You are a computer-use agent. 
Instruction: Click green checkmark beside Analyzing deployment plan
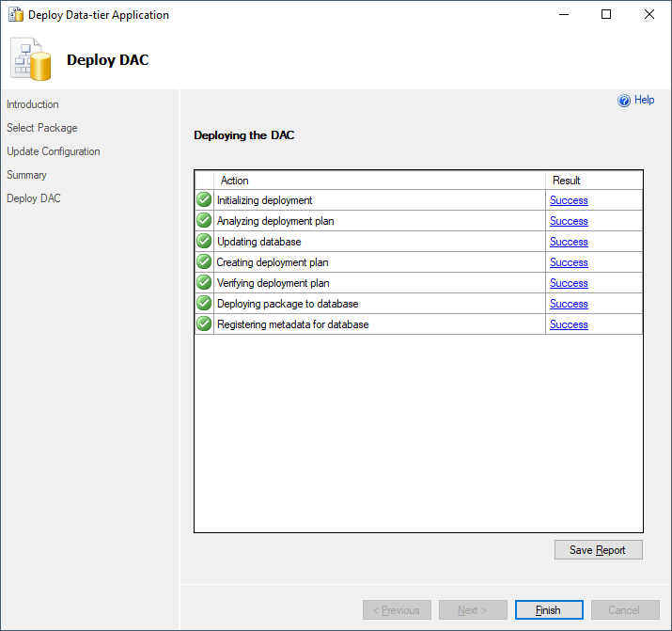point(204,221)
